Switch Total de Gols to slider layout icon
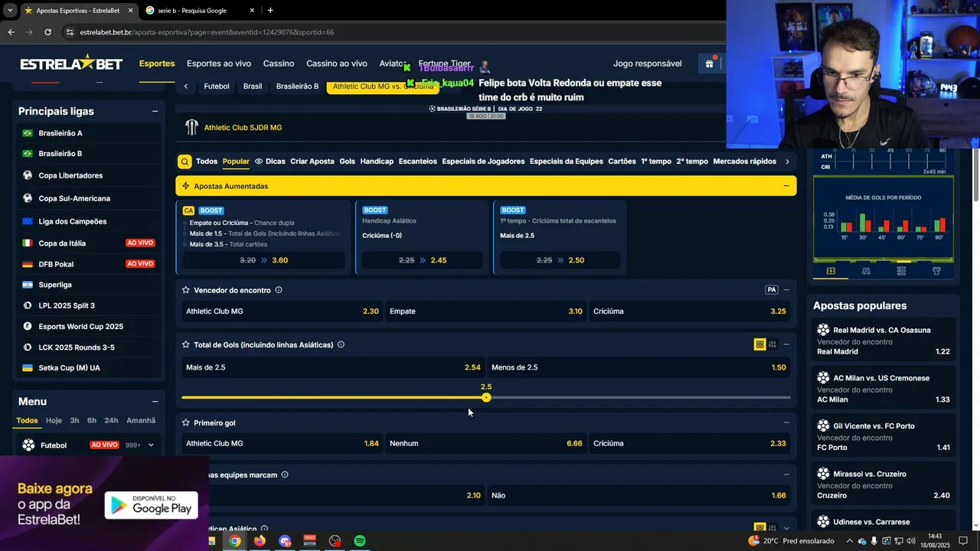The width and height of the screenshot is (980, 551). pyautogui.click(x=772, y=344)
